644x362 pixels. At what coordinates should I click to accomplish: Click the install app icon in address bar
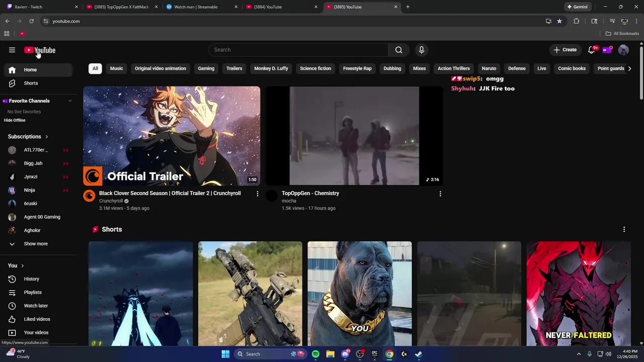point(548,21)
